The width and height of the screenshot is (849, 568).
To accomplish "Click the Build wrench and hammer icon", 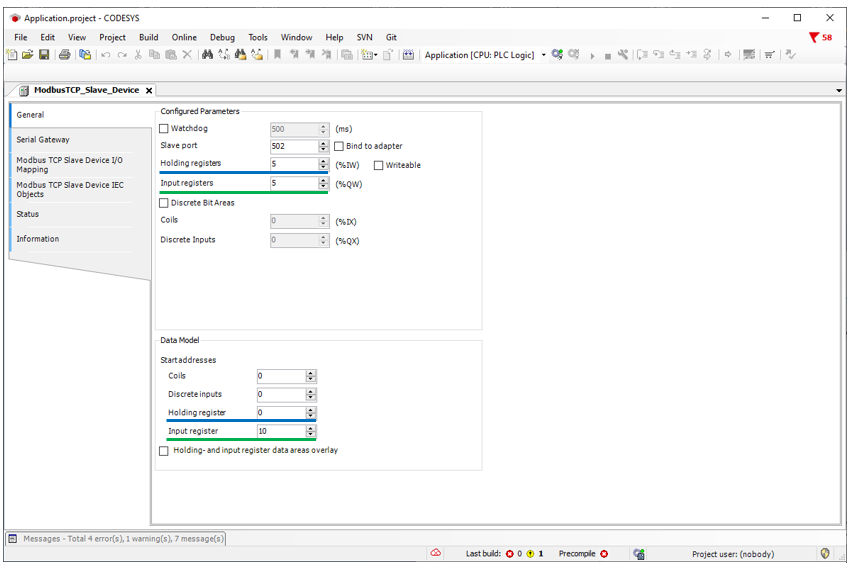I will (623, 55).
